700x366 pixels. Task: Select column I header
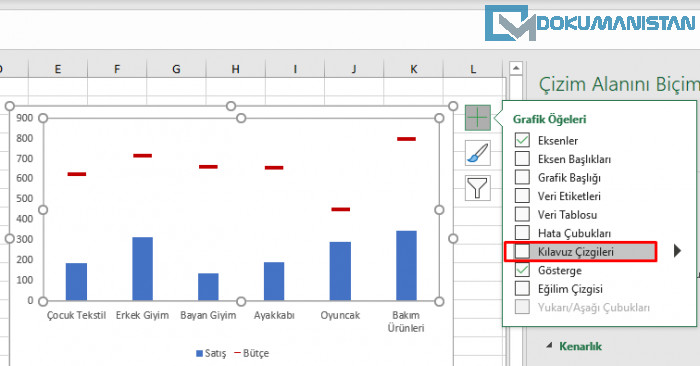(295, 69)
